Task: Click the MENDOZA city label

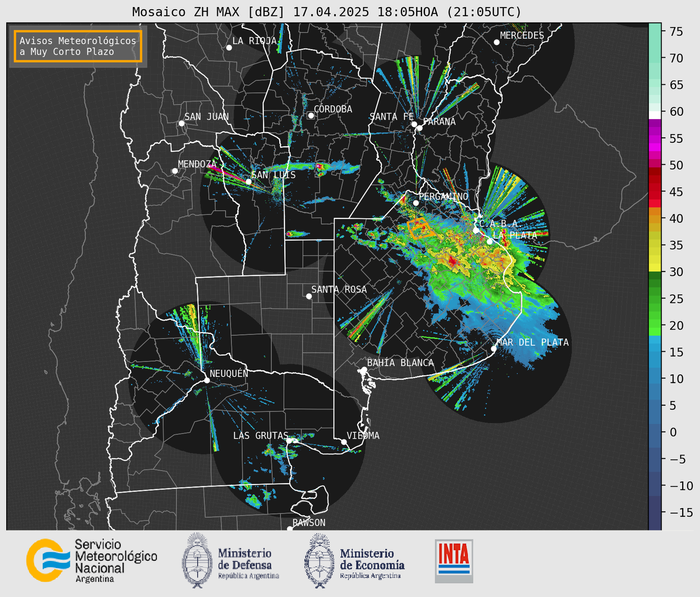Action: pyautogui.click(x=197, y=164)
